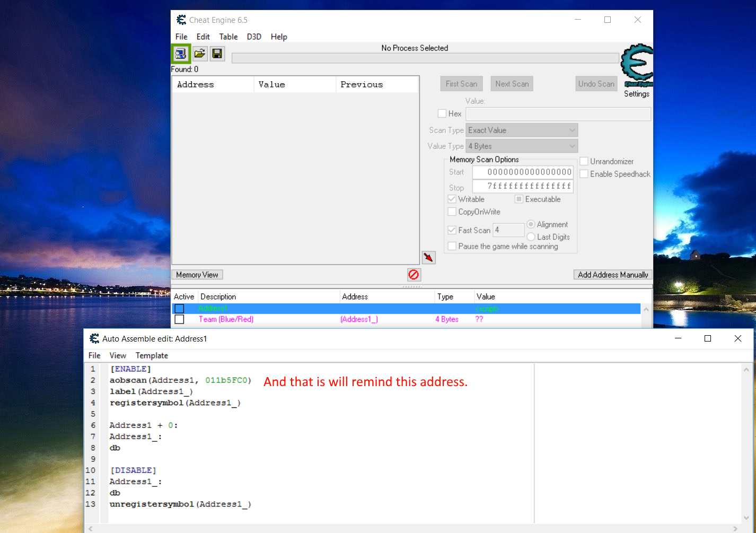Click the Cheat Engine logo Settings icon
This screenshot has width=756, height=533.
point(637,66)
